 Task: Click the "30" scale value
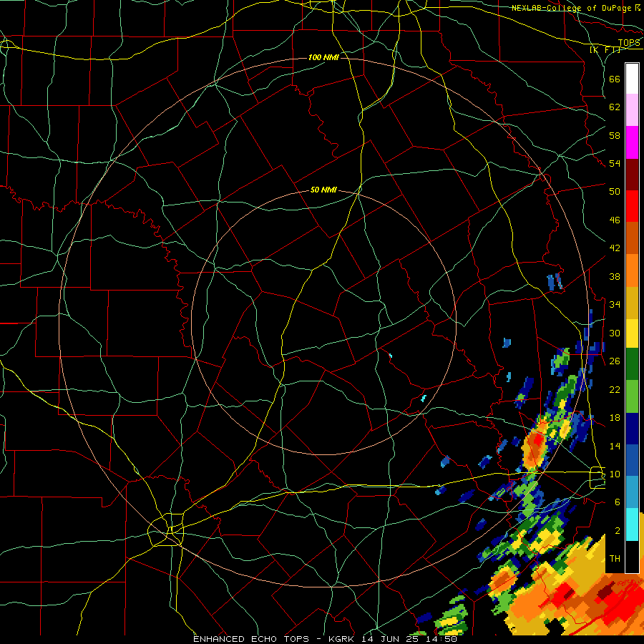[615, 333]
